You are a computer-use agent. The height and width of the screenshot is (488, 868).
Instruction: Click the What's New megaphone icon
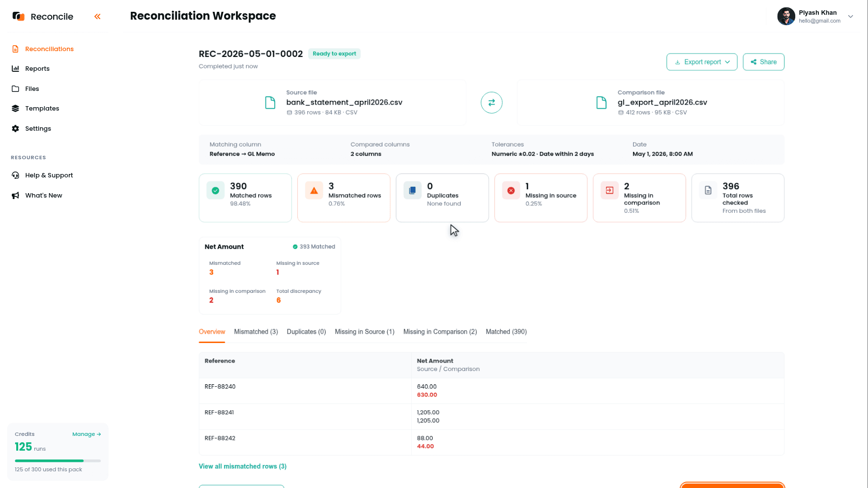15,196
